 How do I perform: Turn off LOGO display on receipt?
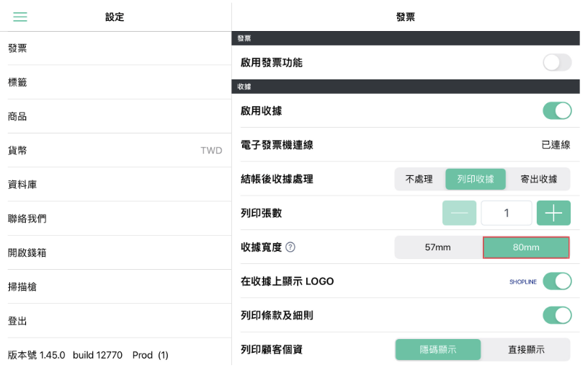[x=557, y=281]
